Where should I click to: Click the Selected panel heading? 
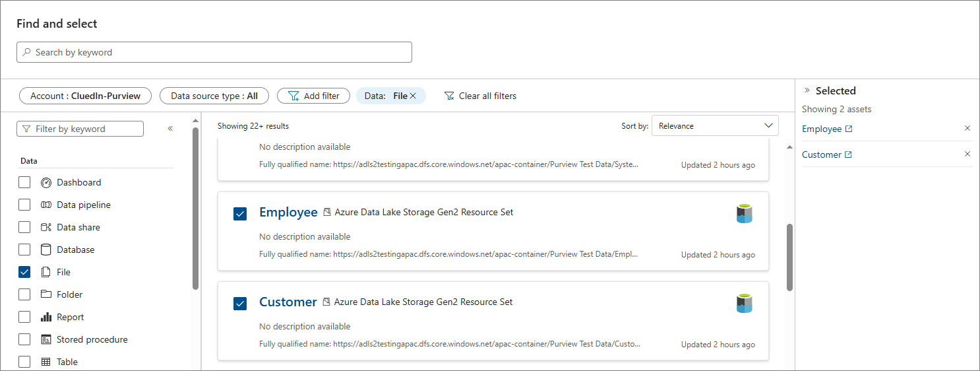836,90
